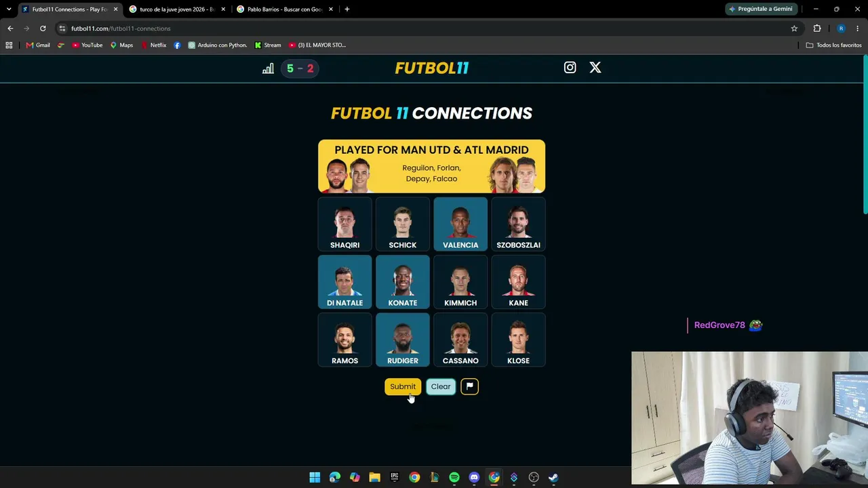Open Discord from the taskbar

[474, 478]
